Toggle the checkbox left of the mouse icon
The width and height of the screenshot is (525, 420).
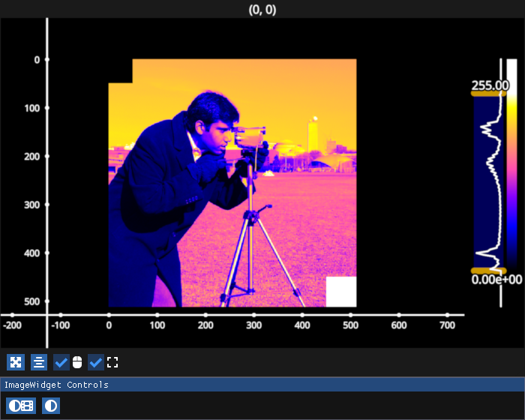(61, 363)
